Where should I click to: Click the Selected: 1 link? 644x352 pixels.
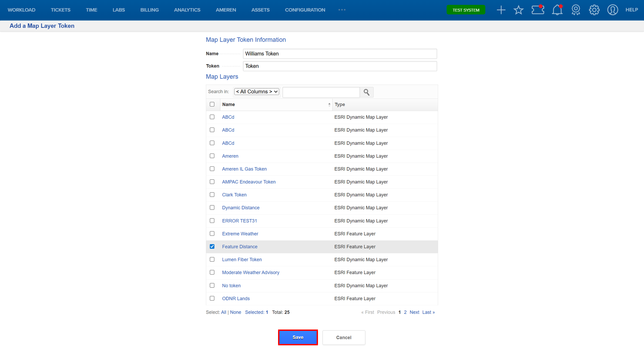(257, 312)
